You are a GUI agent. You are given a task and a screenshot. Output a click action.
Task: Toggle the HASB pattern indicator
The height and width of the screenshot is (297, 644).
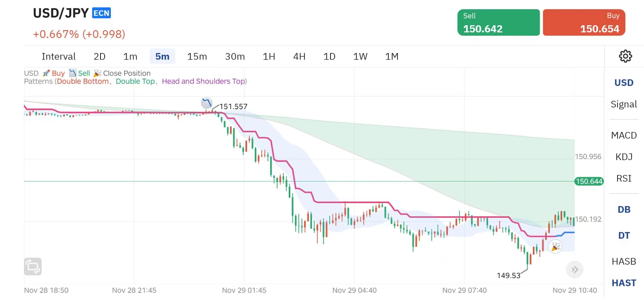click(x=624, y=261)
